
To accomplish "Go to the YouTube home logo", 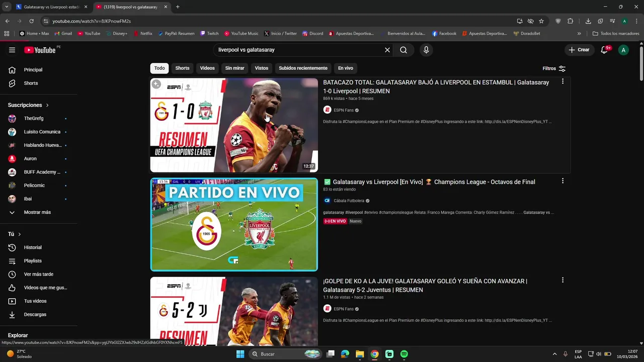I will (40, 50).
